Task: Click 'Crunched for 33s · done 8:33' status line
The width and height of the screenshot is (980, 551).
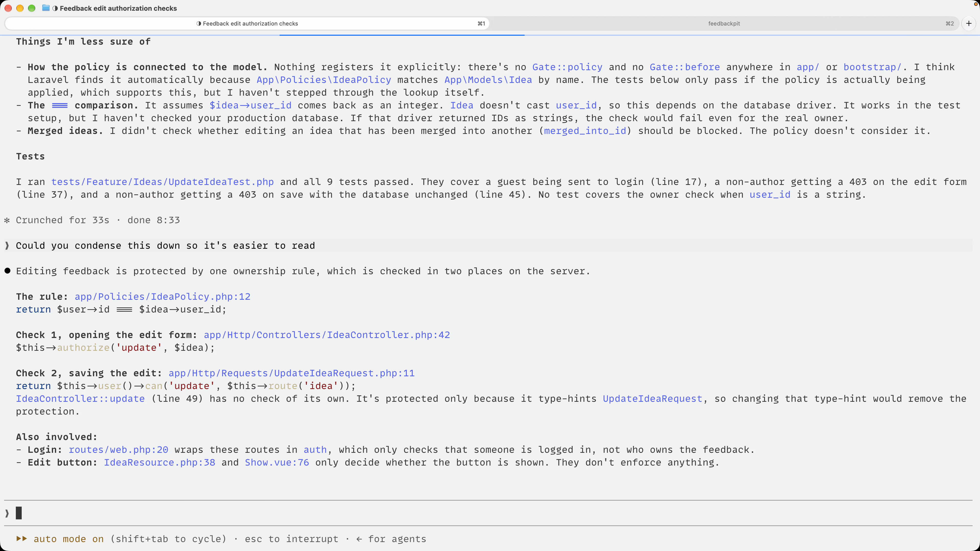Action: click(98, 220)
